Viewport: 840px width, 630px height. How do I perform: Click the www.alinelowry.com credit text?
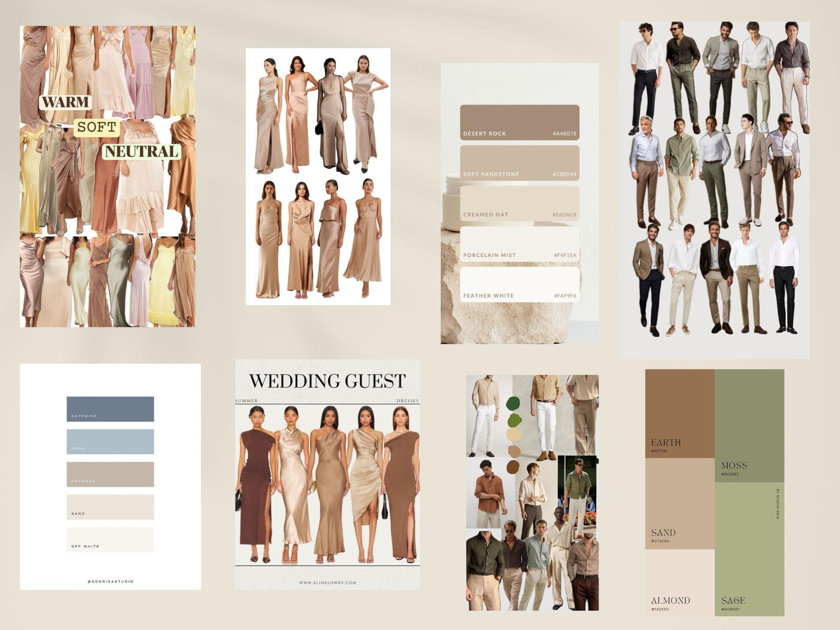(x=328, y=582)
